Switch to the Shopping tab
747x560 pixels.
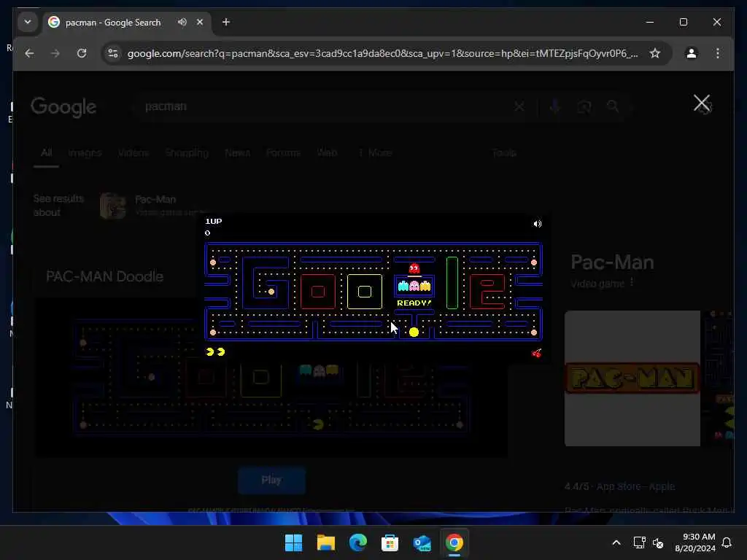pyautogui.click(x=187, y=153)
